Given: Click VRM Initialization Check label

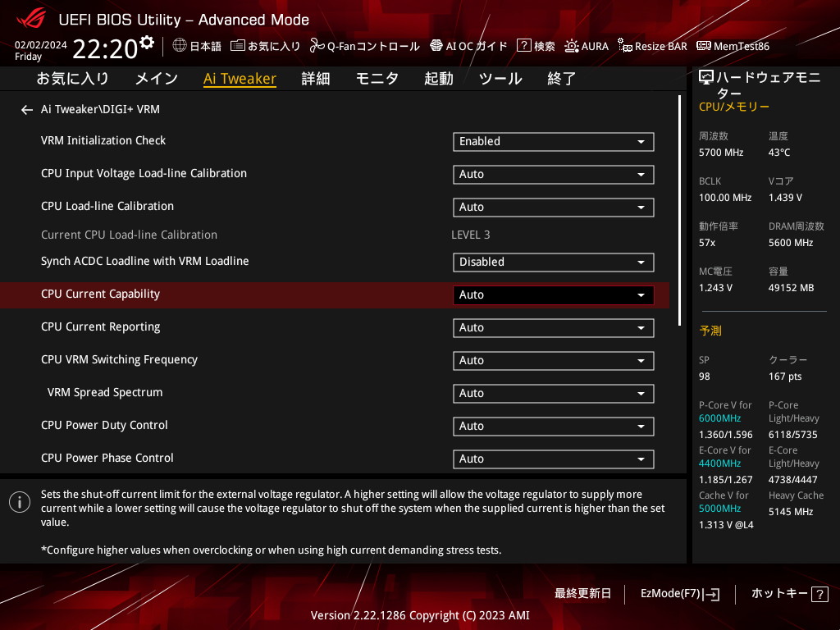Looking at the screenshot, I should coord(103,140).
